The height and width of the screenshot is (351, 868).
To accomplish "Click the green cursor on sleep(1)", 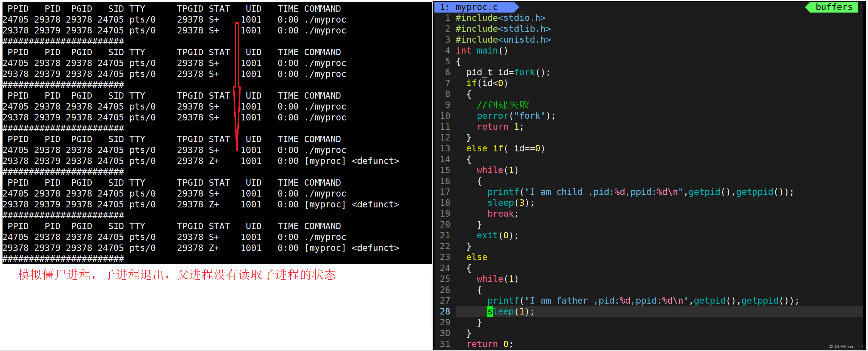I will (x=490, y=311).
